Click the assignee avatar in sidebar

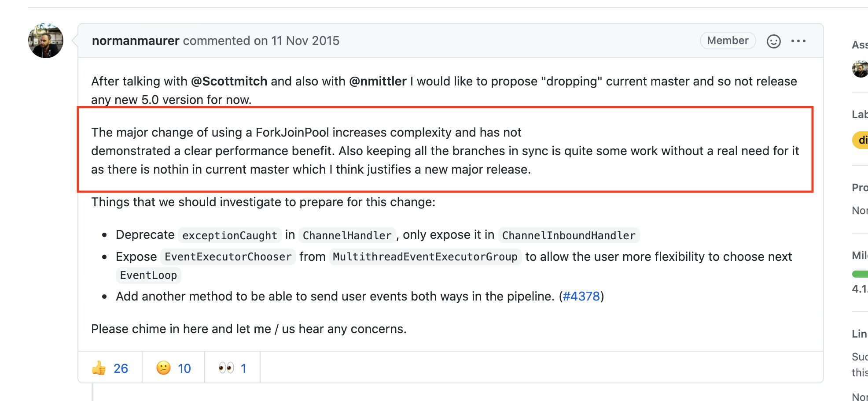(x=861, y=69)
